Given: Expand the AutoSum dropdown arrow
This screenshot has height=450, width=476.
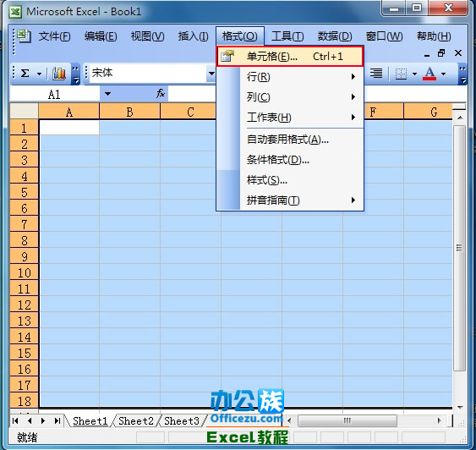Looking at the screenshot, I should pos(39,74).
